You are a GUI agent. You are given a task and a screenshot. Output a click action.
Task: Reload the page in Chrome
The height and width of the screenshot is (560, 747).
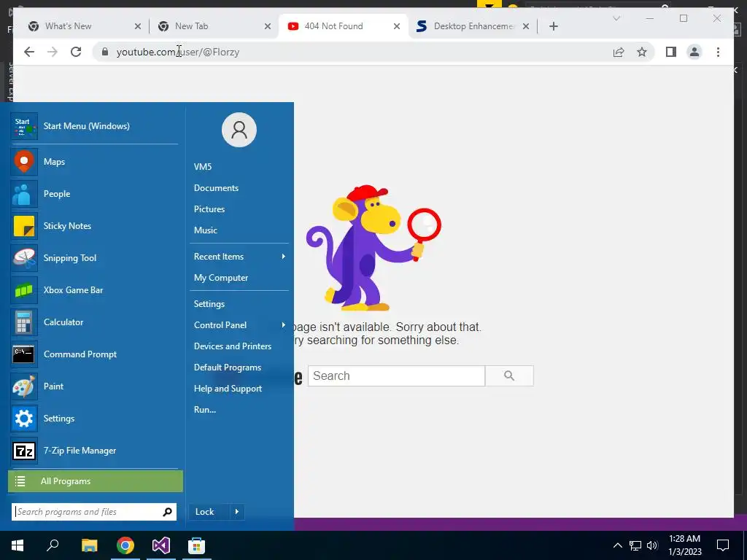click(76, 52)
